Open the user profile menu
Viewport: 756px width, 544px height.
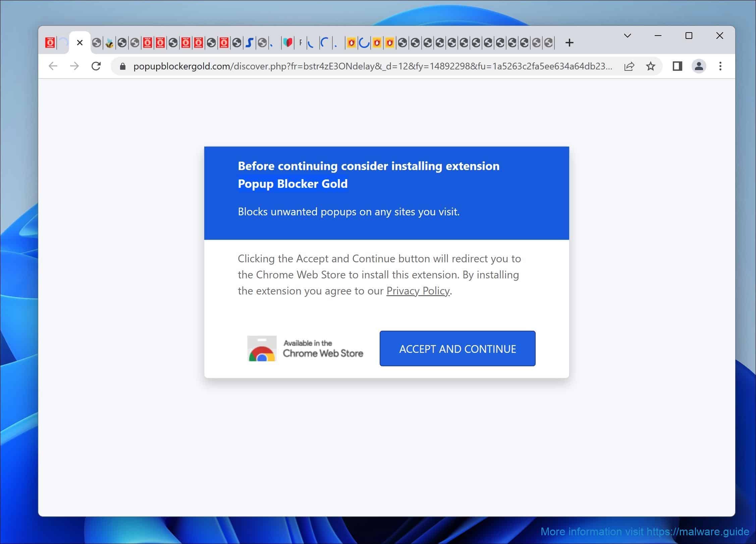coord(699,66)
